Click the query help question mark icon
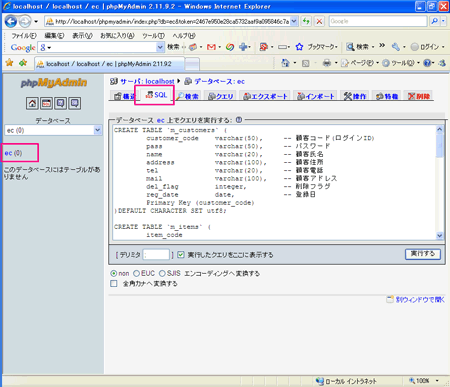 point(239,120)
